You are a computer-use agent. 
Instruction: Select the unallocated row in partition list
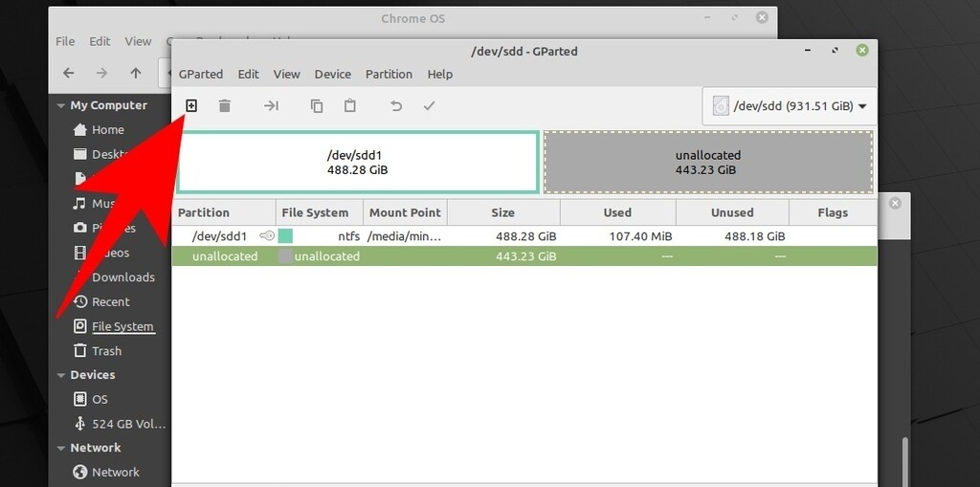523,256
